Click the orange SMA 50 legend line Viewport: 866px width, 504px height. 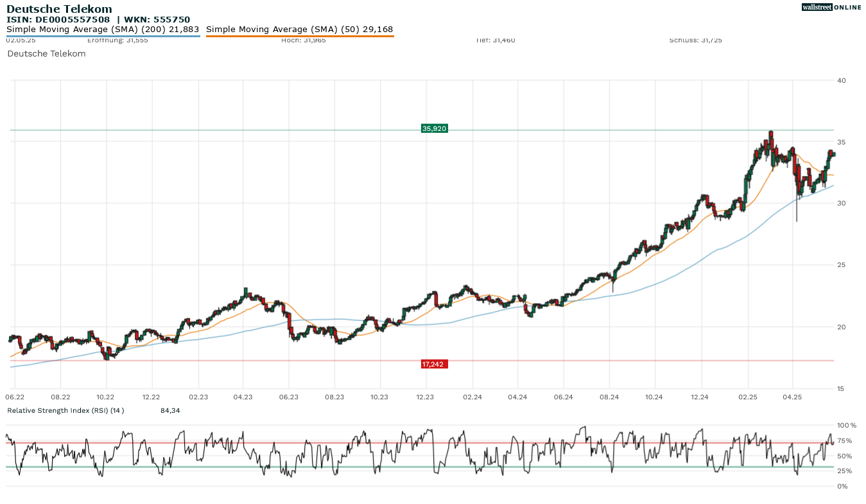tap(299, 36)
